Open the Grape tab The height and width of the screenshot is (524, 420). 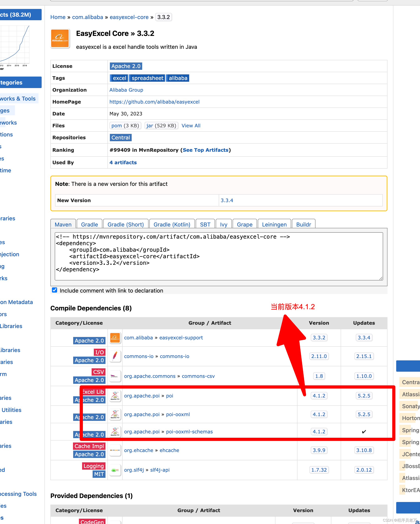[x=245, y=224]
